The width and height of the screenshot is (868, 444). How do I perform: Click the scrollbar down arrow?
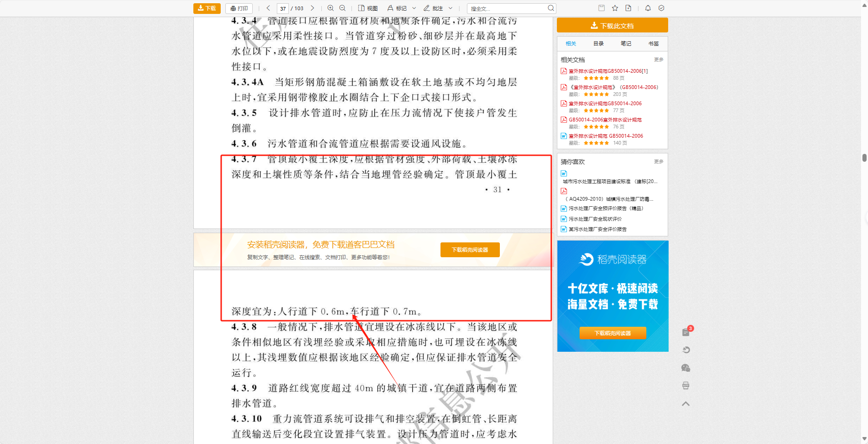tap(864, 438)
